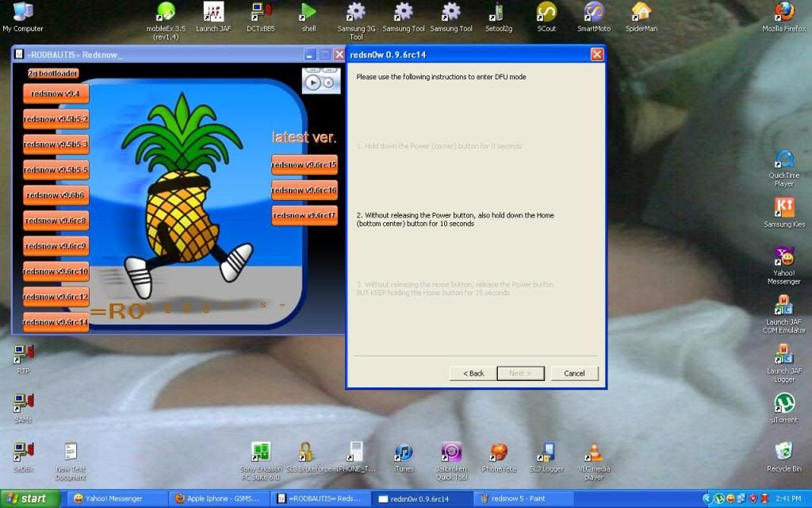Screen dimensions: 812x508
Task: Open the latest redsnow v9.6rc15
Action: pos(304,165)
